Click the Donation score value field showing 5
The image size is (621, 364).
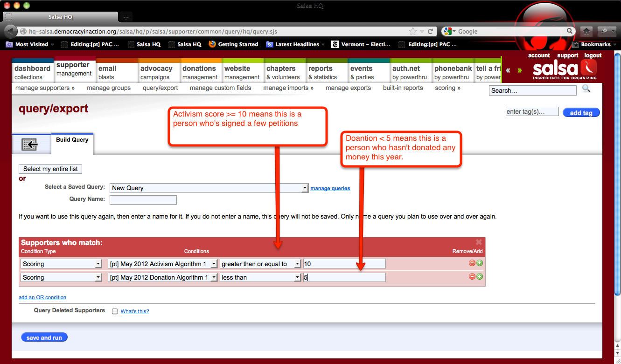coord(344,277)
